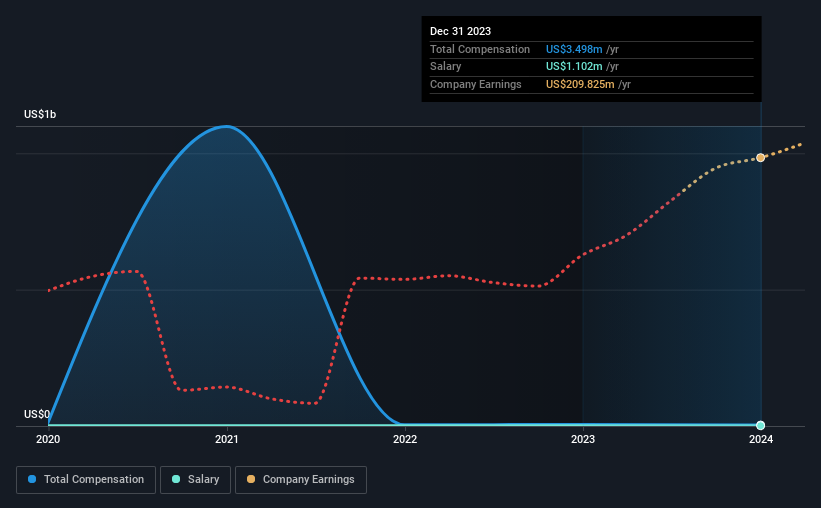Click the US$1.102m salary value

pos(574,67)
